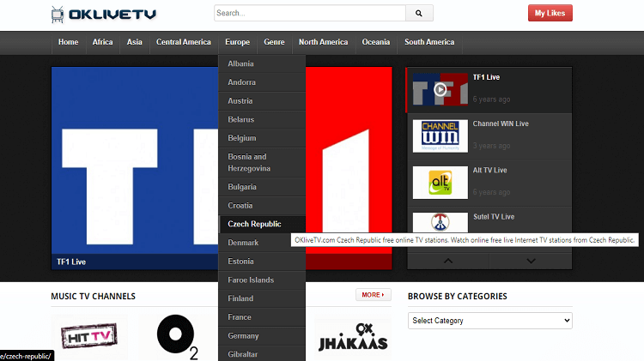Click the OKLiveTV logo

point(104,15)
